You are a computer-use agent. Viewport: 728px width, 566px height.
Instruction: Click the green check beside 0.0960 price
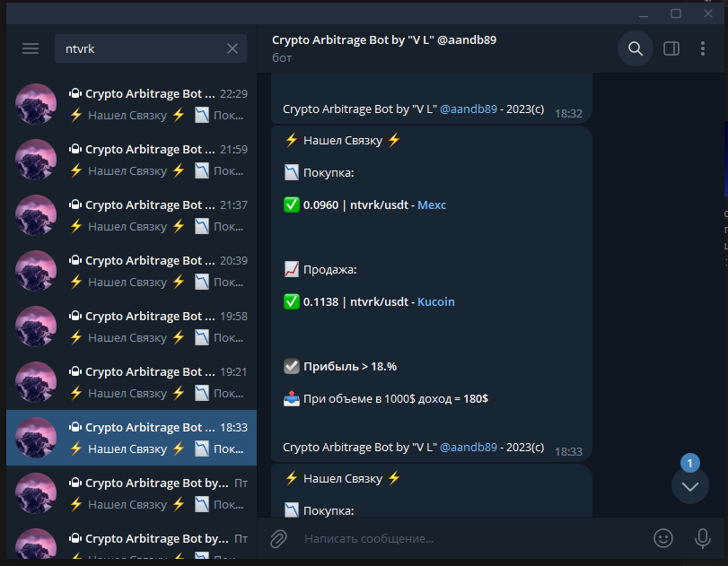(291, 205)
